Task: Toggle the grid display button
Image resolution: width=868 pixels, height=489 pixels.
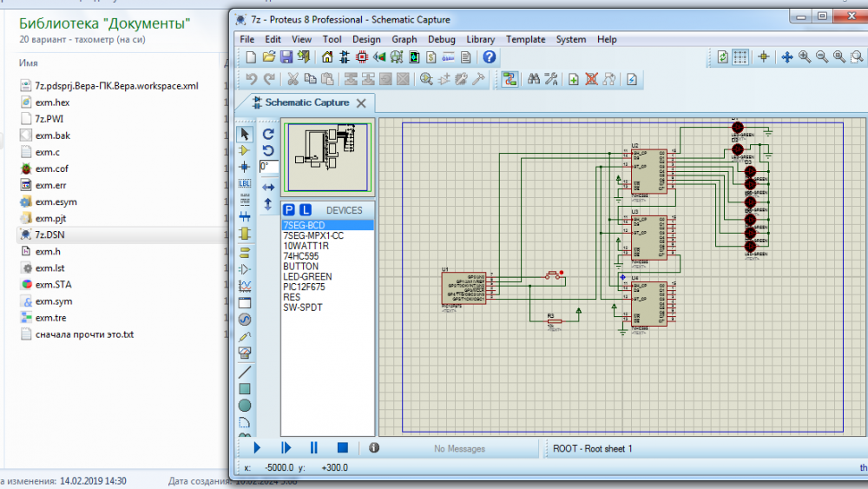Action: tap(740, 57)
